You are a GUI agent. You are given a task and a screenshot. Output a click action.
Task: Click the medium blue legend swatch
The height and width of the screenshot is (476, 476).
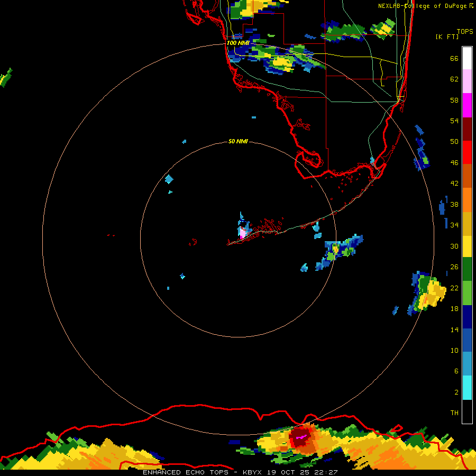click(x=467, y=340)
